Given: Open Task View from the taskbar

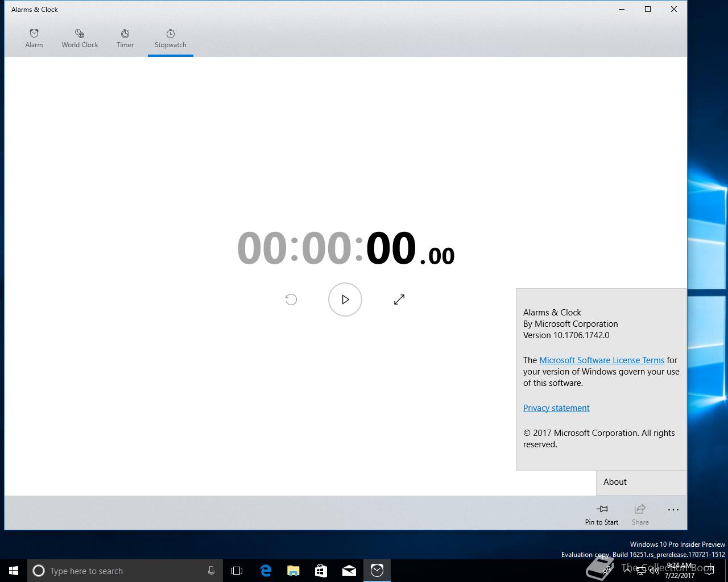Looking at the screenshot, I should tap(237, 571).
